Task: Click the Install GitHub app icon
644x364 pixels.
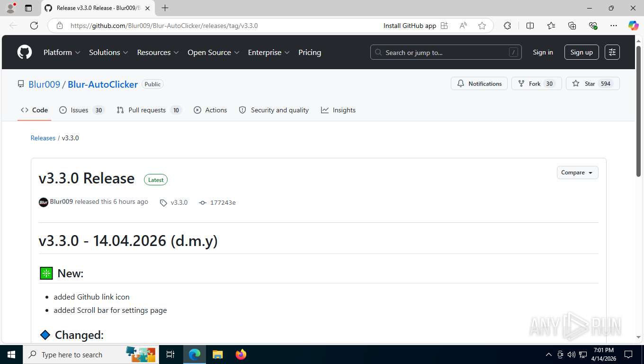Action: [444, 26]
